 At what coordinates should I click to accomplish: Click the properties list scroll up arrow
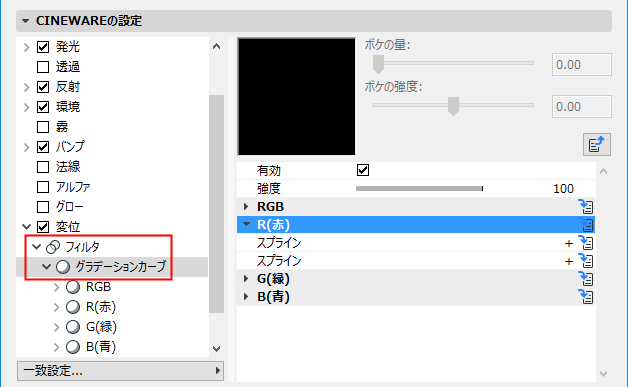[x=604, y=171]
